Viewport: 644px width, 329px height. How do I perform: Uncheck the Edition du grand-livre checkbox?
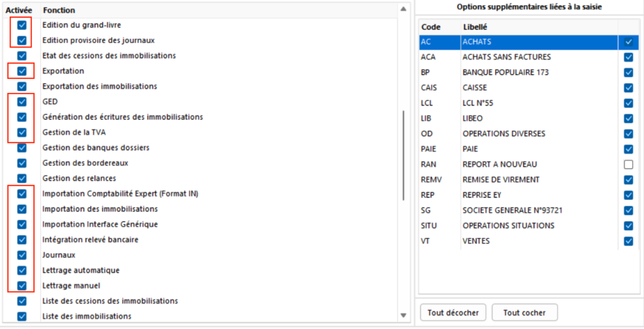click(x=22, y=25)
